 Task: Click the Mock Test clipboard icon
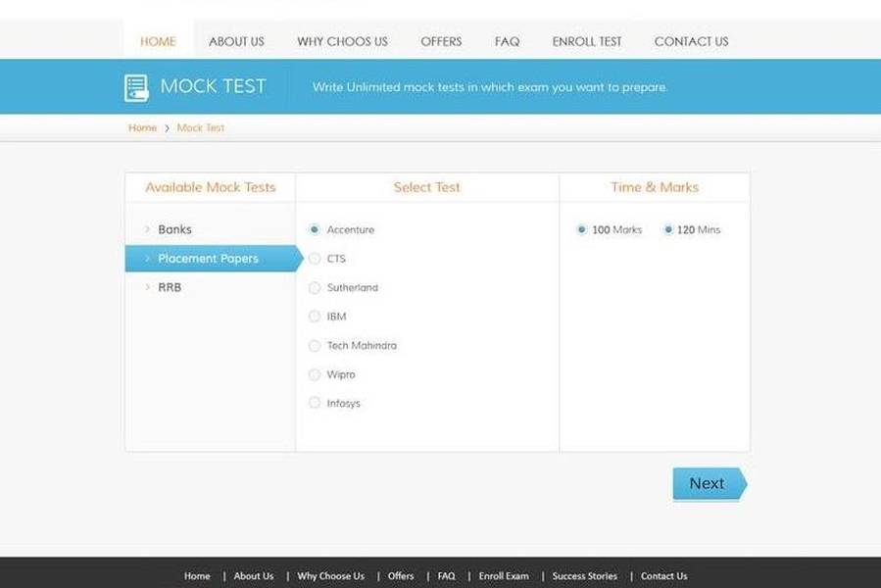click(x=136, y=87)
